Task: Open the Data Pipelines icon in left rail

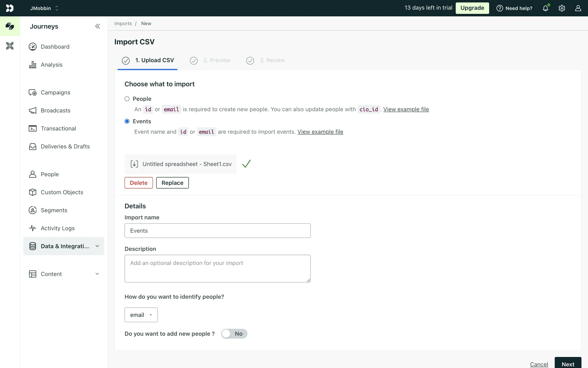Action: pos(10,46)
